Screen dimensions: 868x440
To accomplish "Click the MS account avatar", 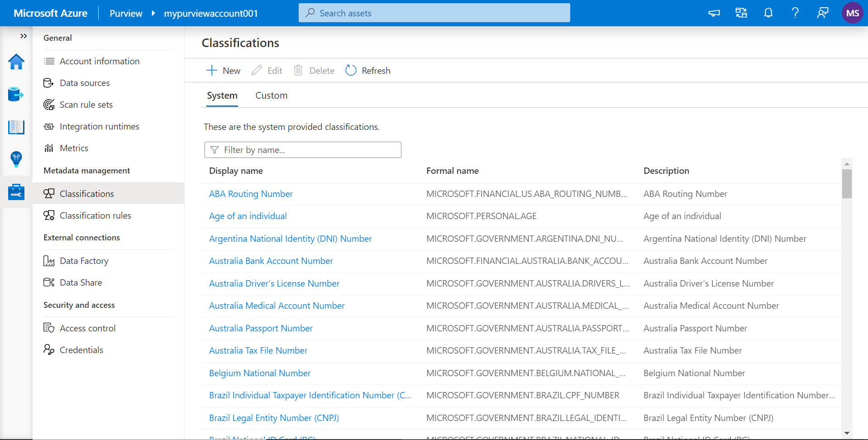I will (x=852, y=13).
